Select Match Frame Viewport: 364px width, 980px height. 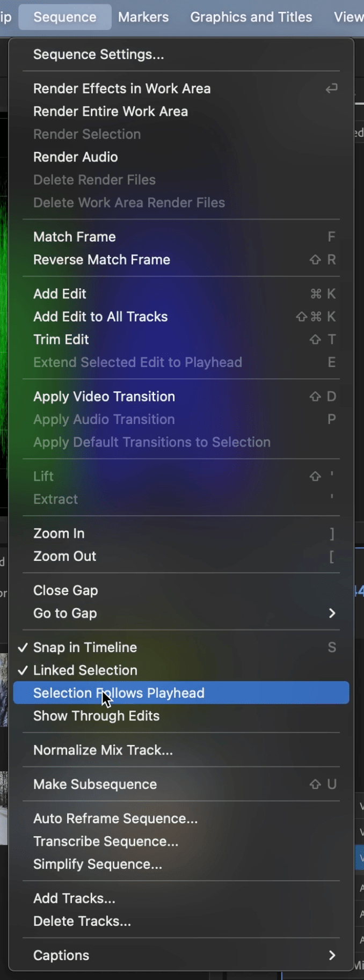pyautogui.click(x=75, y=236)
